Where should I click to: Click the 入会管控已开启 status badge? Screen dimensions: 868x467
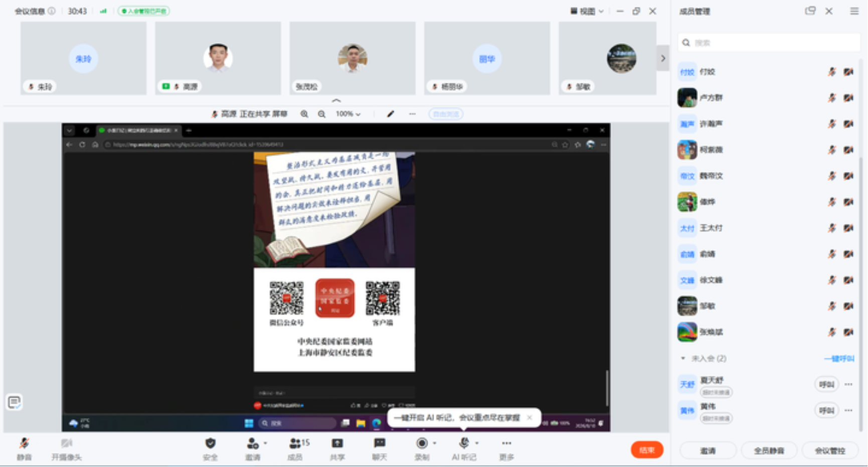pos(144,11)
